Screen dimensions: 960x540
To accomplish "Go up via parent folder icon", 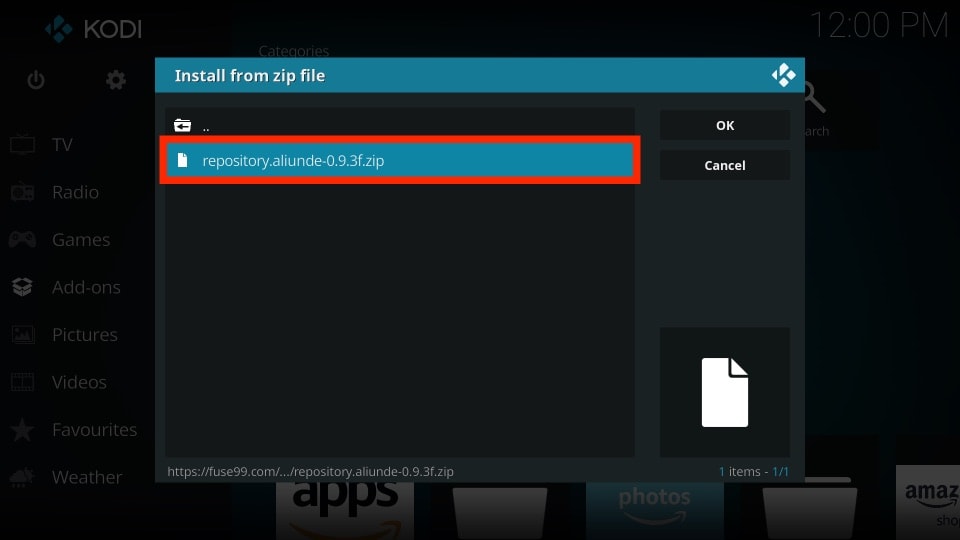I will 182,126.
